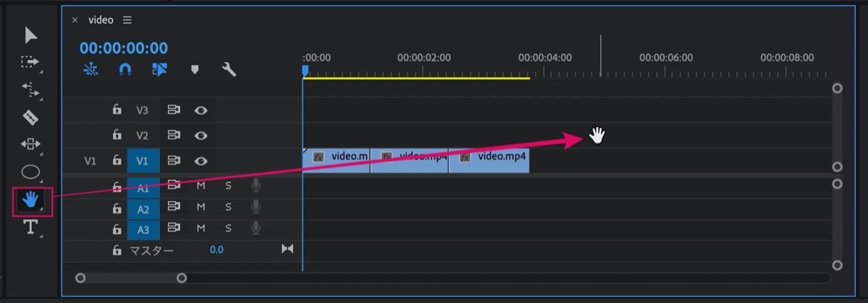Viewport: 868px width, 303px height.
Task: Open the video sequence panel menu
Action: 127,20
